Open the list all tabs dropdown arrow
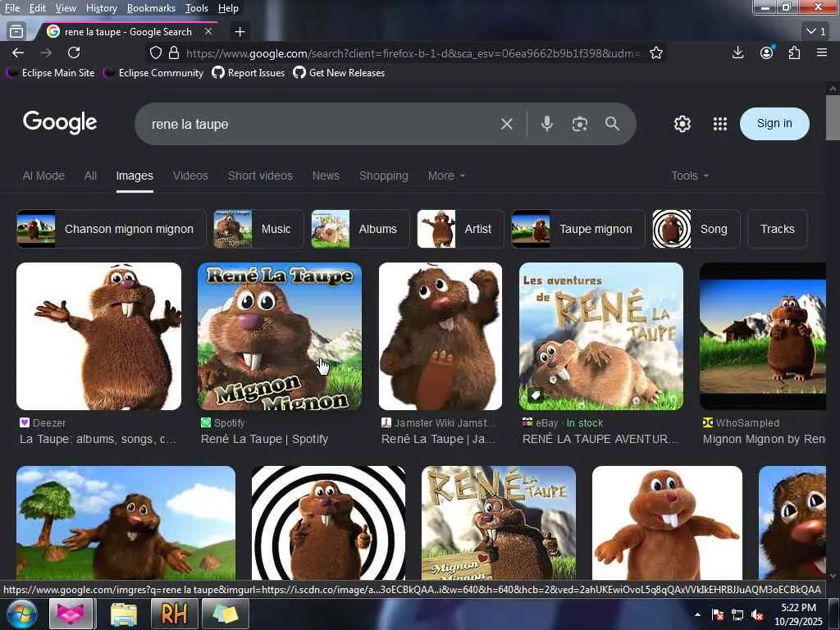This screenshot has width=840, height=630. (816, 32)
